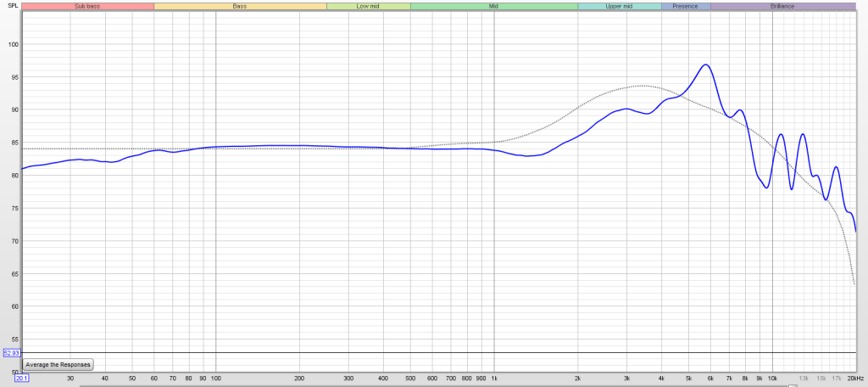Click the 1k label on frequency axis
This screenshot has width=868, height=387.
pyautogui.click(x=494, y=378)
